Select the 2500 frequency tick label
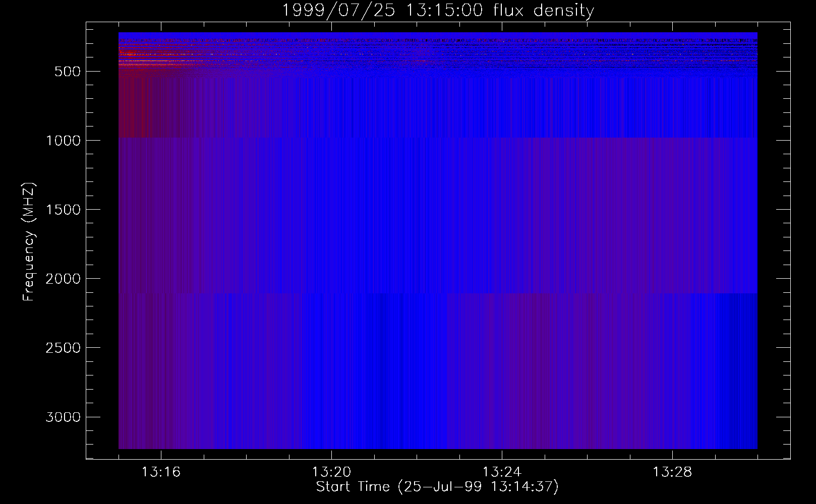 [63, 348]
